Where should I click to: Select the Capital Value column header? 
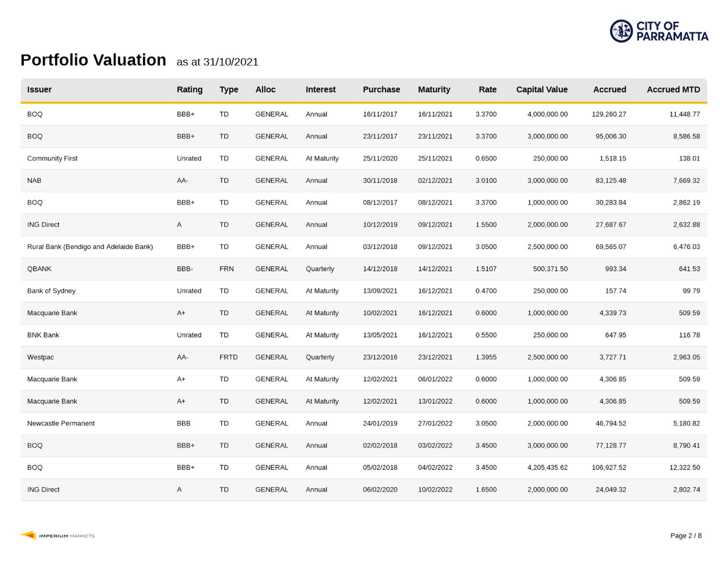[542, 89]
